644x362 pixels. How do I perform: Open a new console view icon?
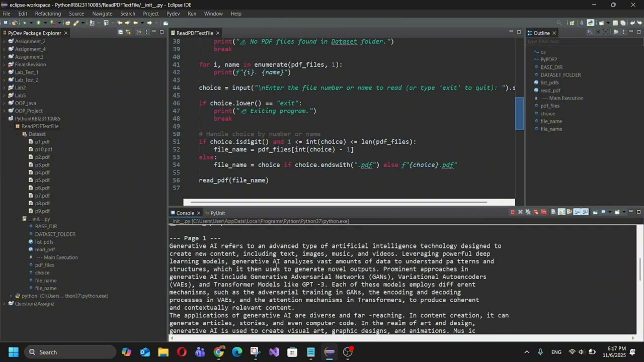tap(617, 212)
